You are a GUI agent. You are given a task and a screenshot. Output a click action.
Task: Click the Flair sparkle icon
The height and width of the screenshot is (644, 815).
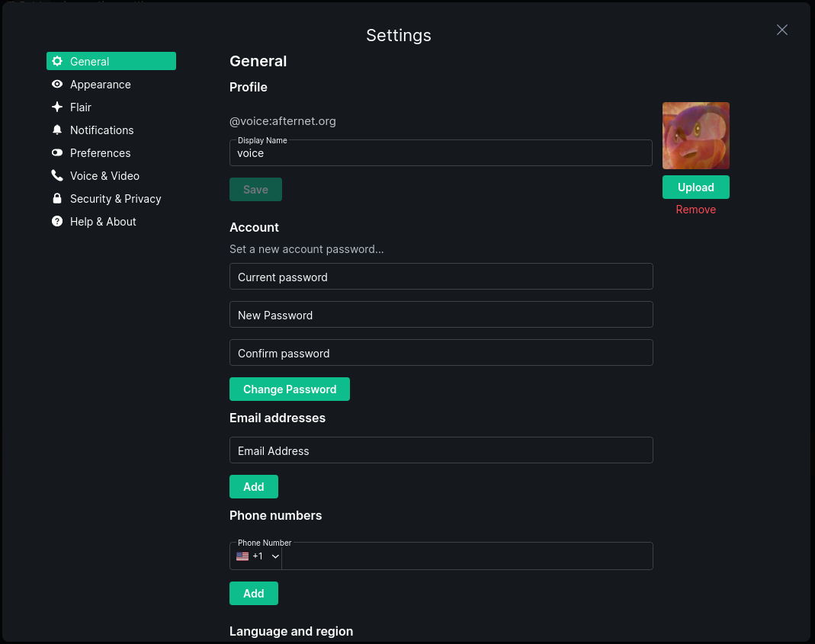57,107
